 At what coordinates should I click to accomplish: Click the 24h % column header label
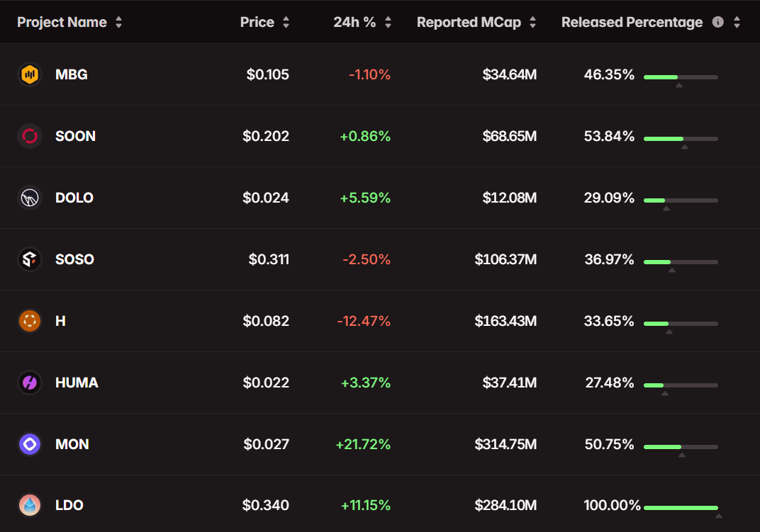pyautogui.click(x=354, y=22)
